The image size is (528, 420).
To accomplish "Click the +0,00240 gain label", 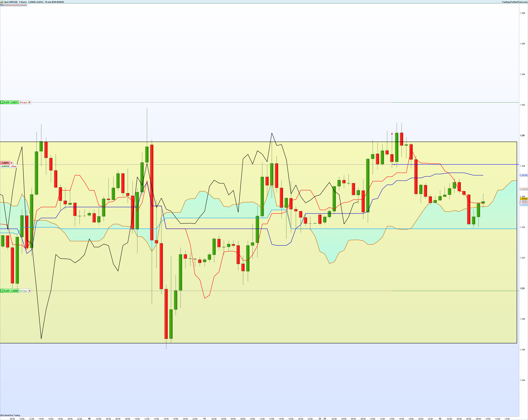I will click(x=5, y=166).
